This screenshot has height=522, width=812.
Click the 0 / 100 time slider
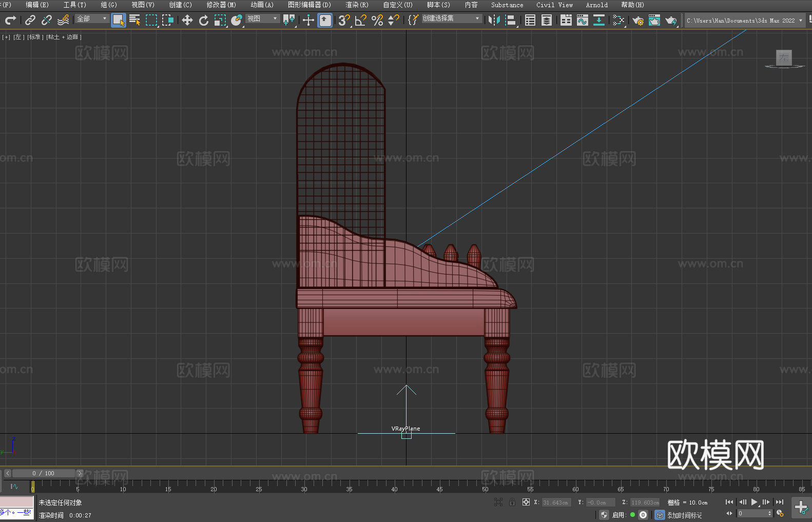(x=43, y=473)
